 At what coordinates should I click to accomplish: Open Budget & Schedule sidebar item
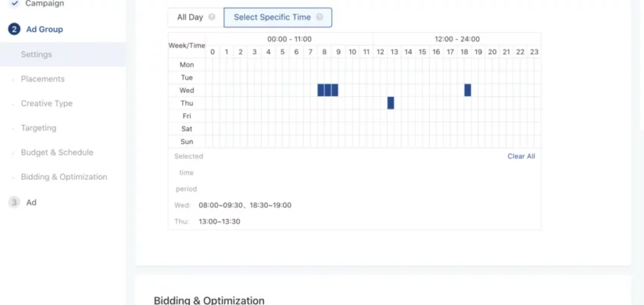[x=57, y=152]
